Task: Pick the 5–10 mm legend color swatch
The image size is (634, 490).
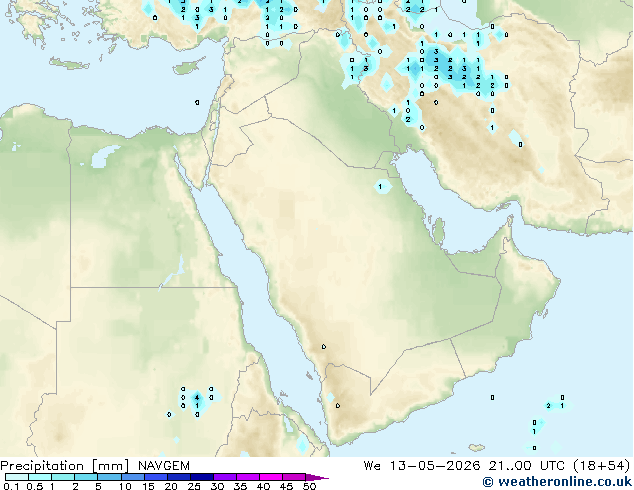Action: (109, 477)
